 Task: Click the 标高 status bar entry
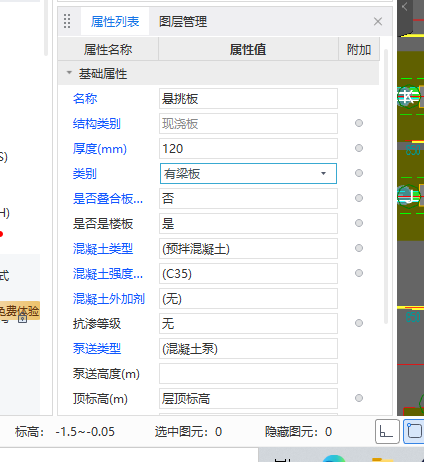coord(65,432)
